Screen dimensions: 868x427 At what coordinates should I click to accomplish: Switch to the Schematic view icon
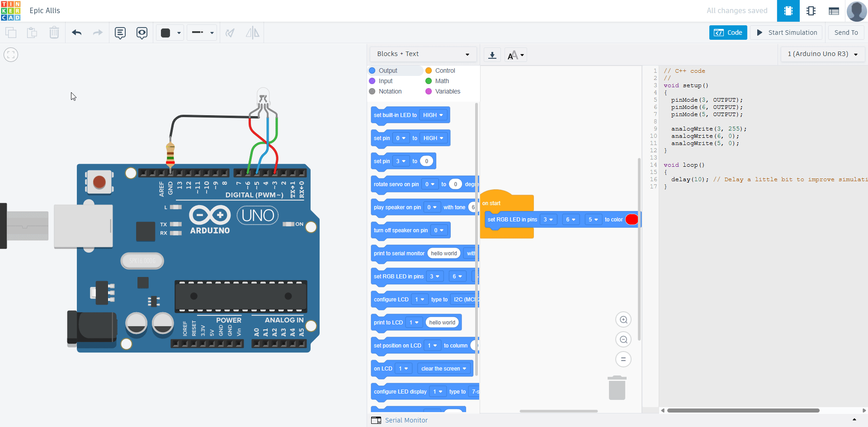[x=811, y=11]
